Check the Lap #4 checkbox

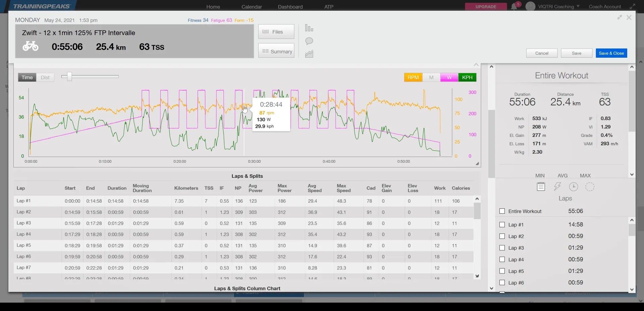click(502, 259)
